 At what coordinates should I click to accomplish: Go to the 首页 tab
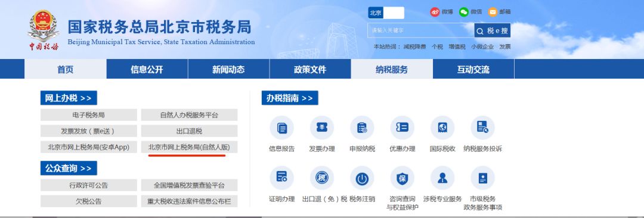pos(66,69)
